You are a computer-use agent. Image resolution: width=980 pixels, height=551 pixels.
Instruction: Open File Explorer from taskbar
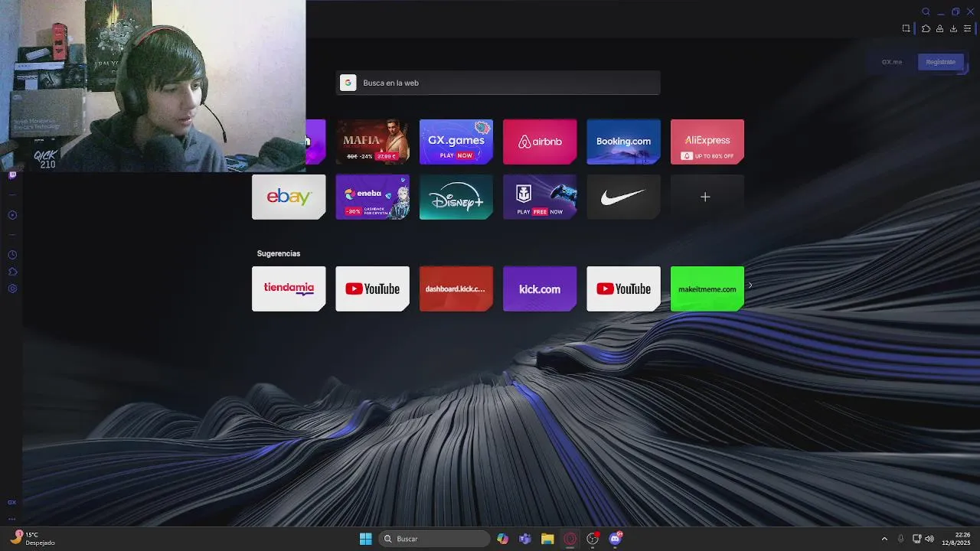547,539
